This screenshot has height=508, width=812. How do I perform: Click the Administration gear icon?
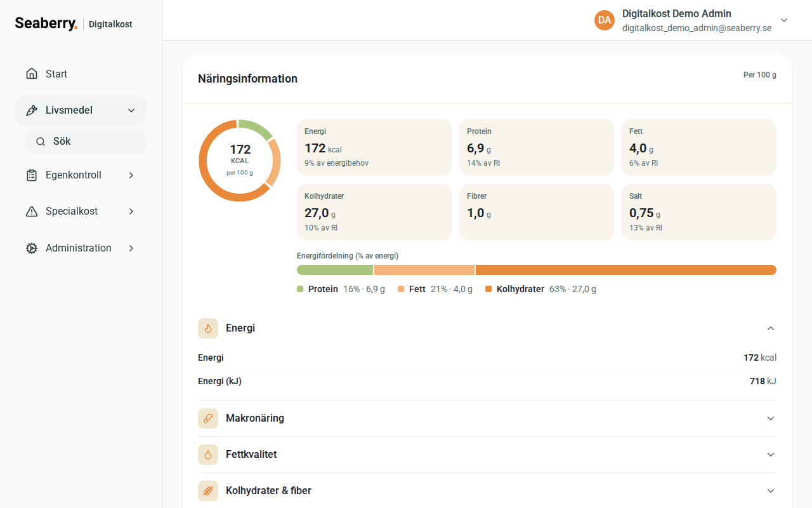pos(32,248)
